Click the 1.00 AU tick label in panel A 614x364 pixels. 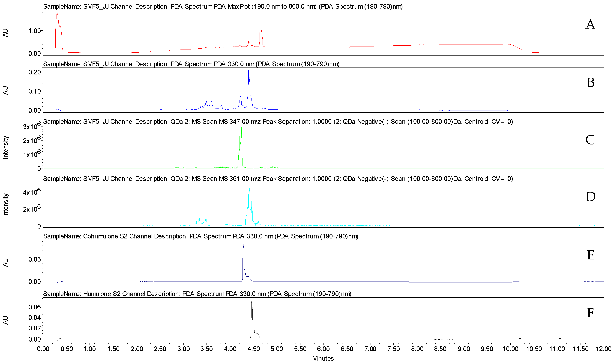tap(34, 31)
